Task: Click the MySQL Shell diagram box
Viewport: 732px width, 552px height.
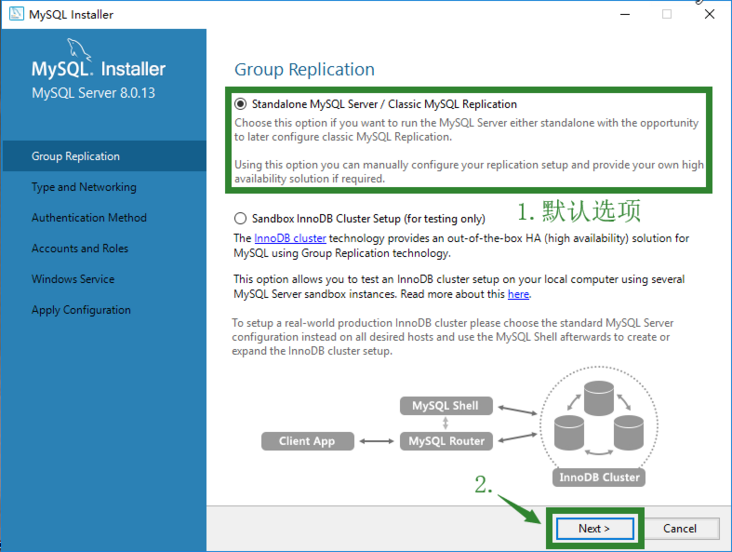Action: (x=446, y=406)
